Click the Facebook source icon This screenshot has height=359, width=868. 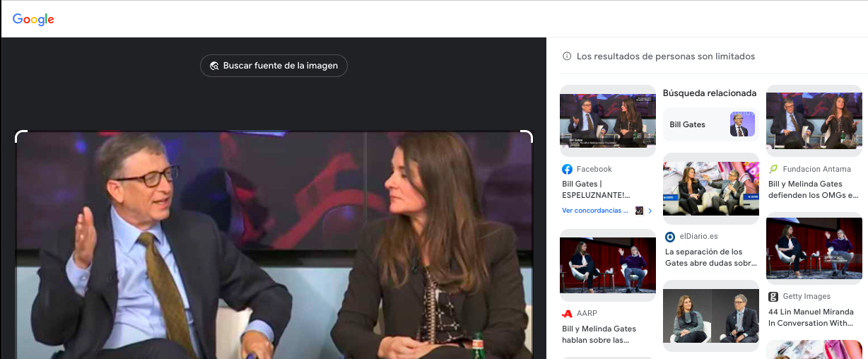(567, 169)
